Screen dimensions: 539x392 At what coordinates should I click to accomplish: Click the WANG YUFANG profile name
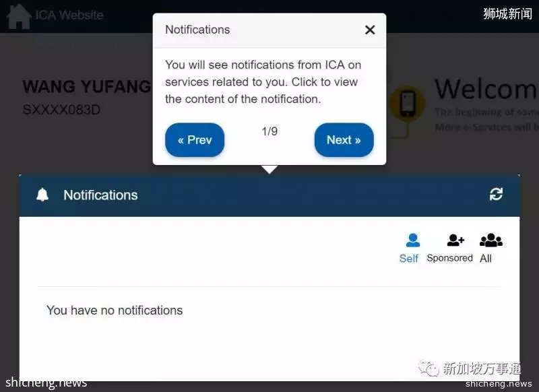click(87, 86)
